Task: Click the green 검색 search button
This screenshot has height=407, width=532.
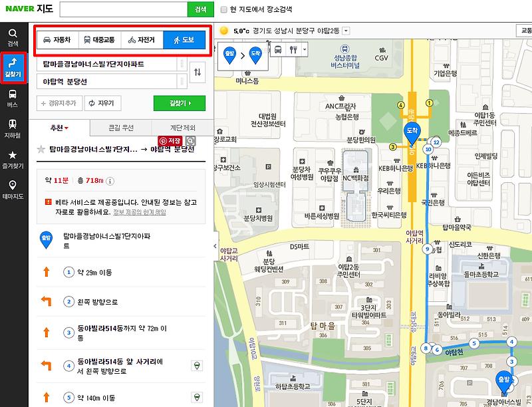Action: pos(201,9)
